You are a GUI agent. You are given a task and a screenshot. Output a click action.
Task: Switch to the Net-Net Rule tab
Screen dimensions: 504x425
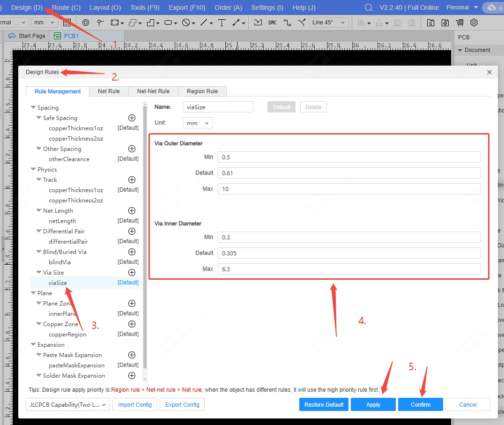(153, 91)
